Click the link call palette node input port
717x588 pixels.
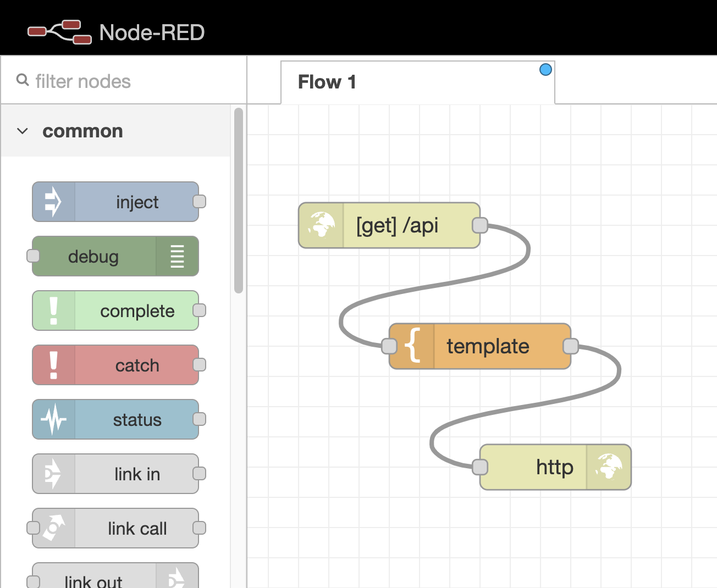coord(34,528)
